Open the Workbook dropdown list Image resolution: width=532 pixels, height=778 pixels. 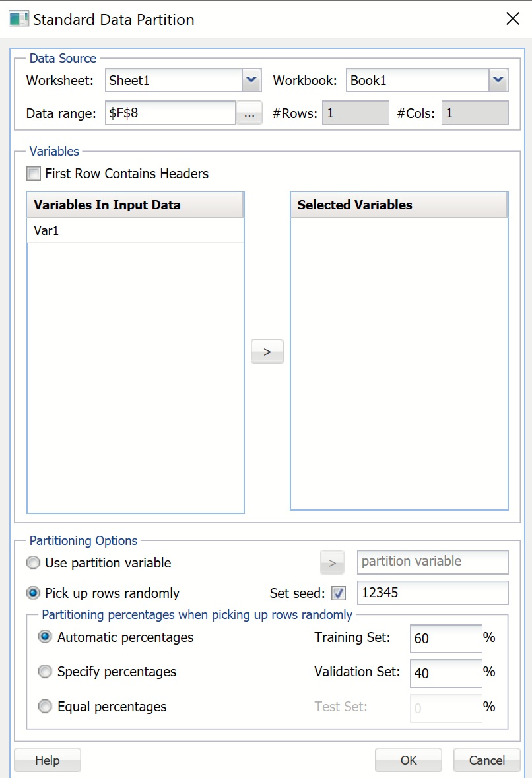point(498,81)
